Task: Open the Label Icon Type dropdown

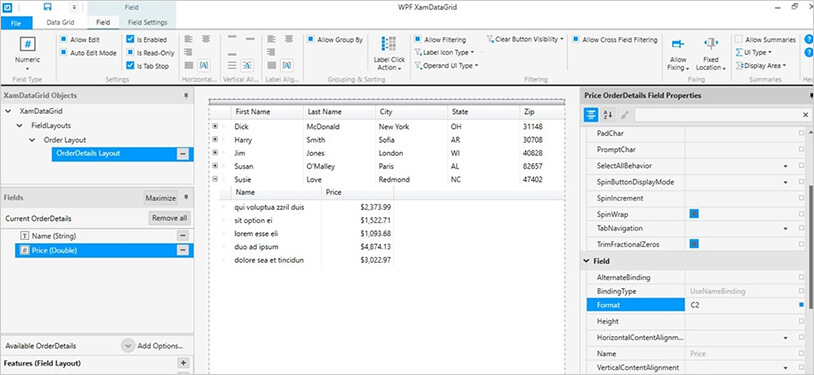Action: (x=445, y=52)
